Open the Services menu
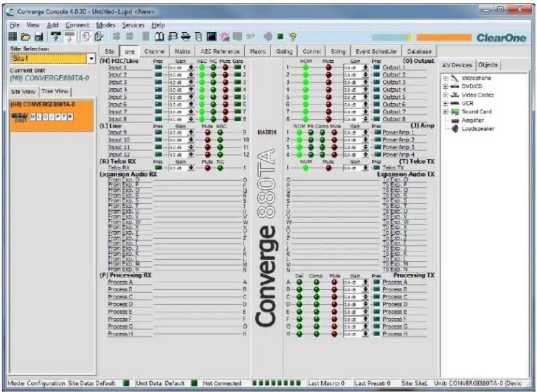 click(x=133, y=25)
